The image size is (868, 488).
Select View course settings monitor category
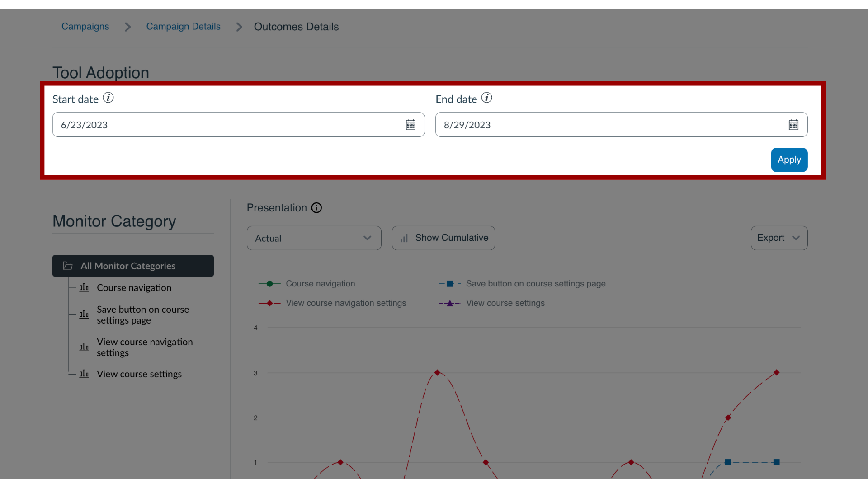(138, 374)
